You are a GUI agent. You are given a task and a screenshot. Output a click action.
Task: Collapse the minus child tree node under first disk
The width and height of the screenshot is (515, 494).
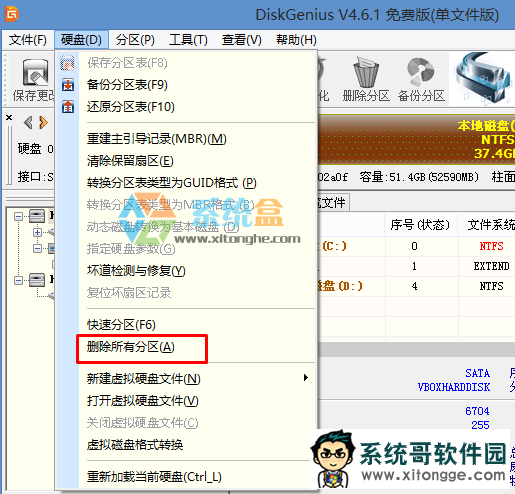[37, 248]
